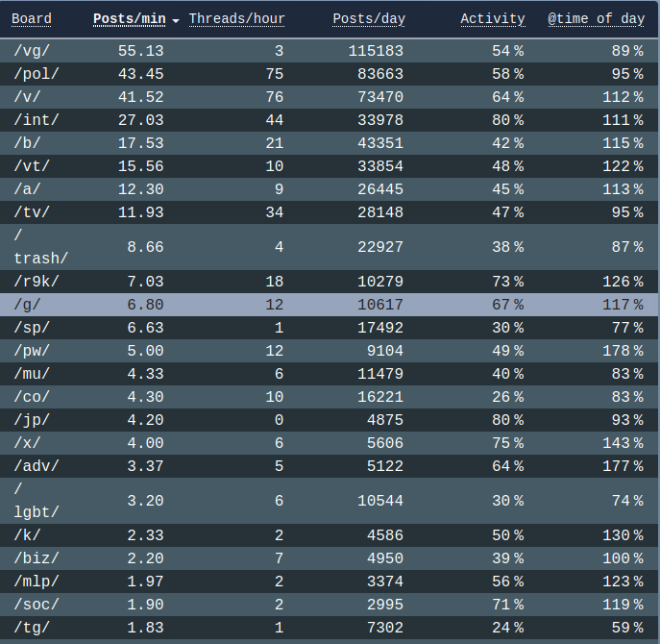This screenshot has height=644, width=660.
Task: Select the /adv/ board name
Action: tap(37, 466)
